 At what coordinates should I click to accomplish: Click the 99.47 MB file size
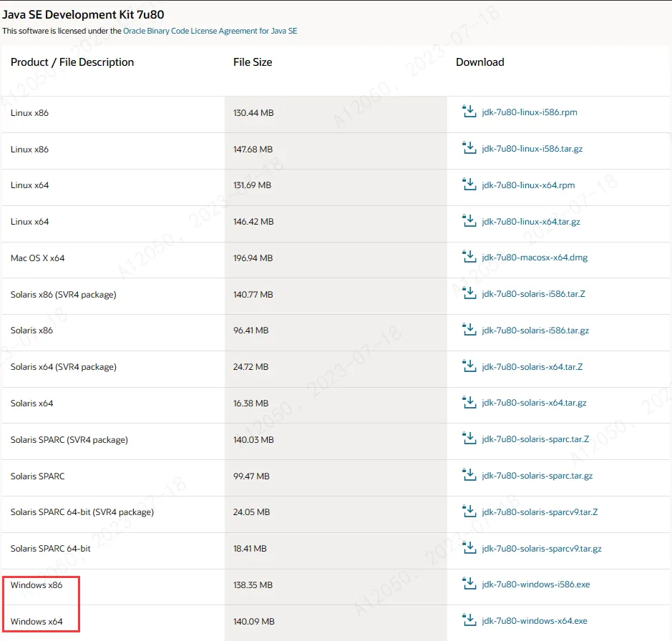point(251,476)
